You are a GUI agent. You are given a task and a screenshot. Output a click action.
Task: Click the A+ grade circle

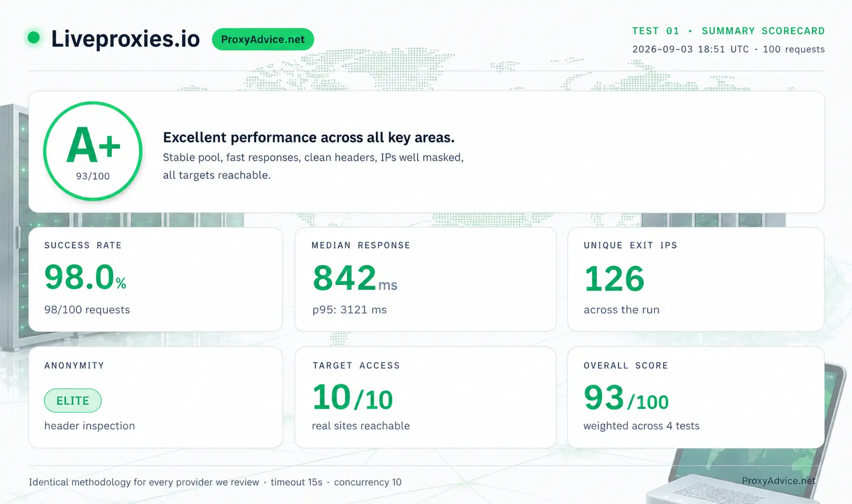pyautogui.click(x=93, y=151)
